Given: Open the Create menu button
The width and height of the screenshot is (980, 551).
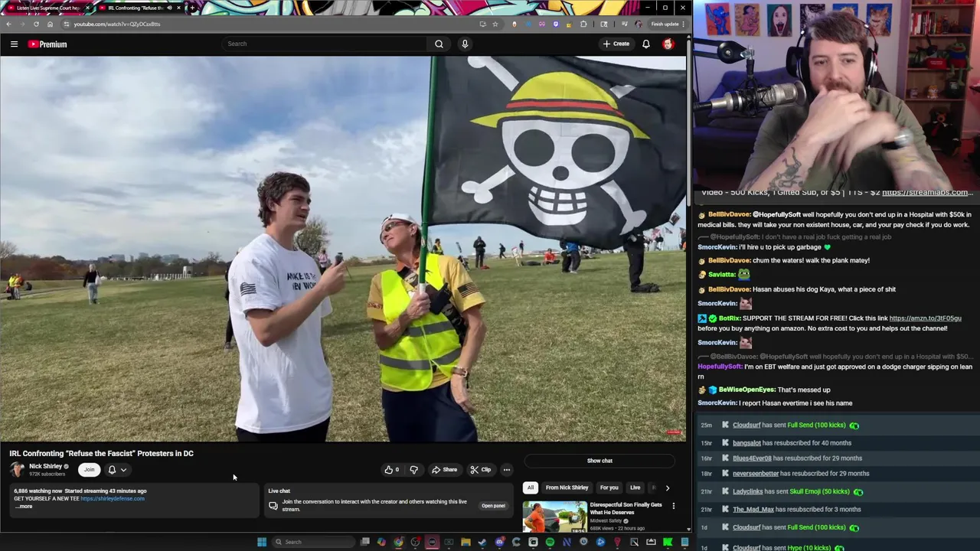Looking at the screenshot, I should (x=616, y=44).
